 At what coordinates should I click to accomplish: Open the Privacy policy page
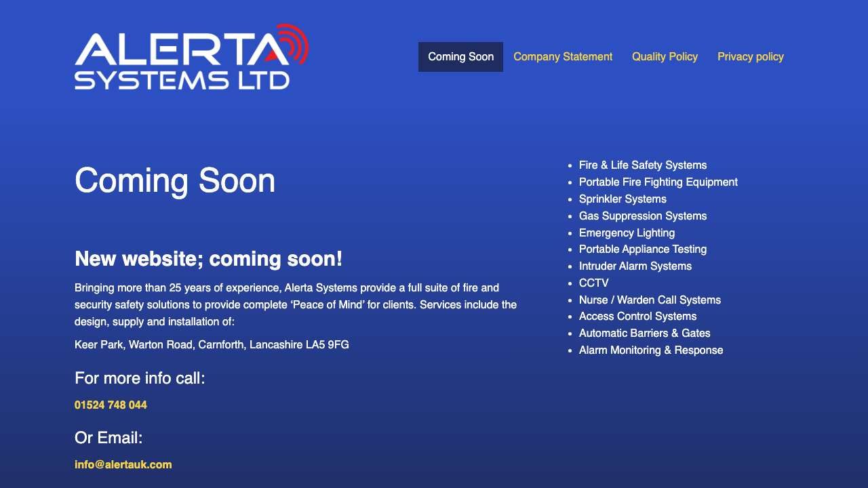pyautogui.click(x=751, y=56)
